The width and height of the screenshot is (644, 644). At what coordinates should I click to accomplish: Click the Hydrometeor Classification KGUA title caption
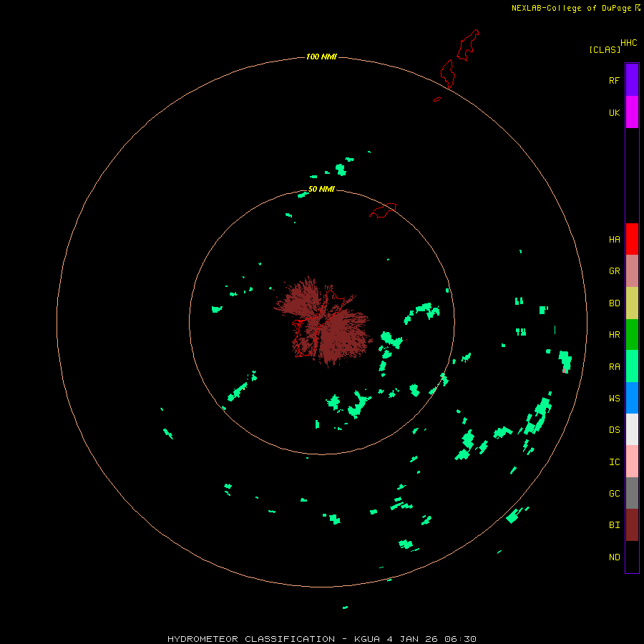[x=321, y=639]
